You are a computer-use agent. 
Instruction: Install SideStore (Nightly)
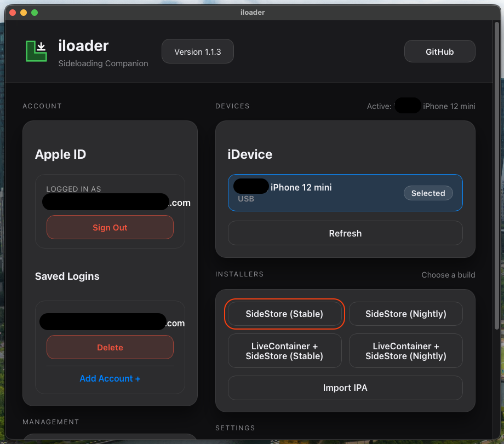coord(405,314)
